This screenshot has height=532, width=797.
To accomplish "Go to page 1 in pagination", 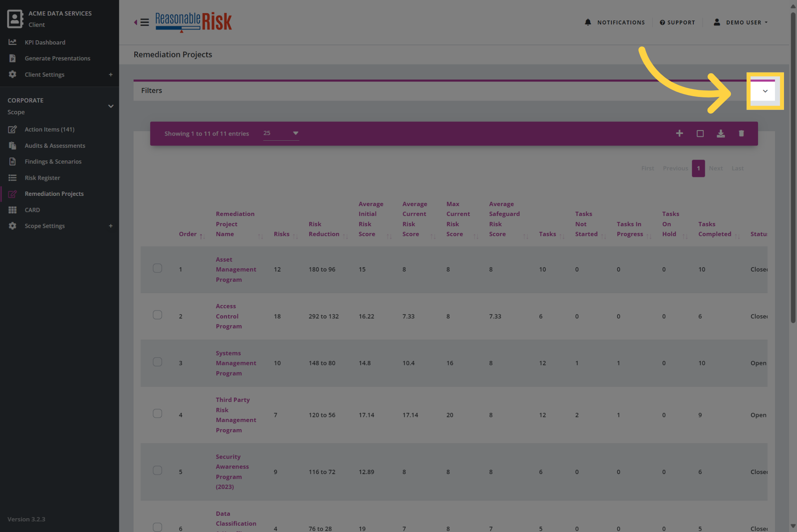I will [698, 168].
